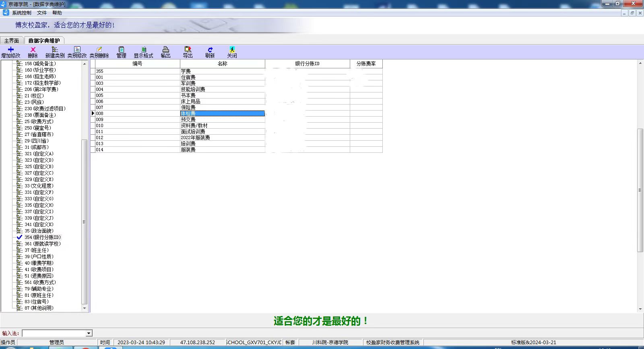Open the 输入法 dropdown arrow
This screenshot has height=349, width=644.
click(89, 333)
